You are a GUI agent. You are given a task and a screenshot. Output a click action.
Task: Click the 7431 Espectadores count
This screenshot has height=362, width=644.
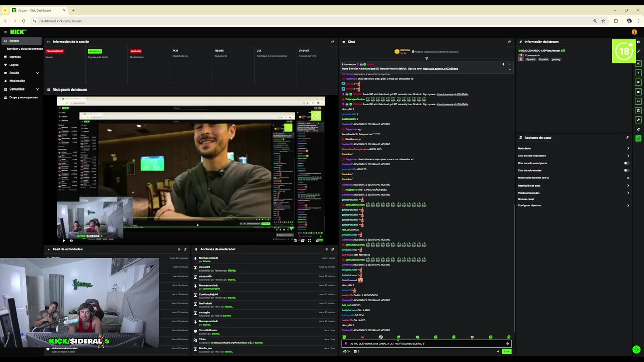[x=175, y=51]
